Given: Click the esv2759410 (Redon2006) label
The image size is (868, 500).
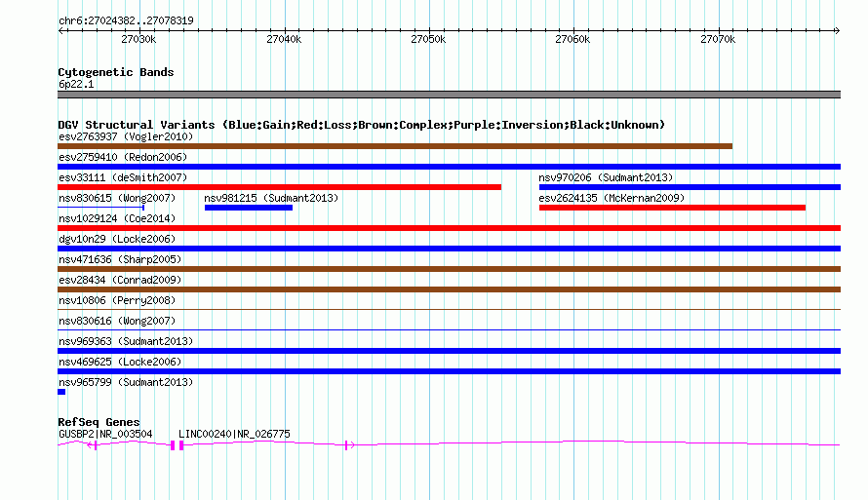Looking at the screenshot, I should (123, 157).
